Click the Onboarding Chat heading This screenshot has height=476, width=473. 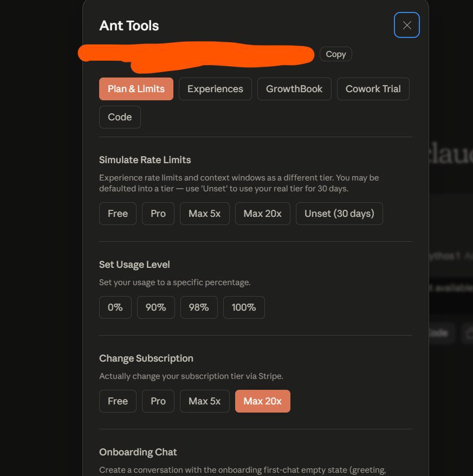[138, 452]
